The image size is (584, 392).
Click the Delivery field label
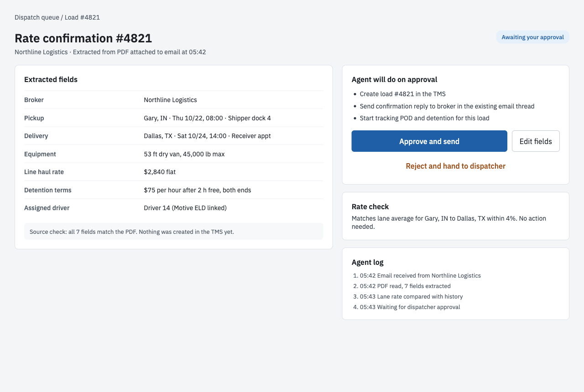coord(36,136)
